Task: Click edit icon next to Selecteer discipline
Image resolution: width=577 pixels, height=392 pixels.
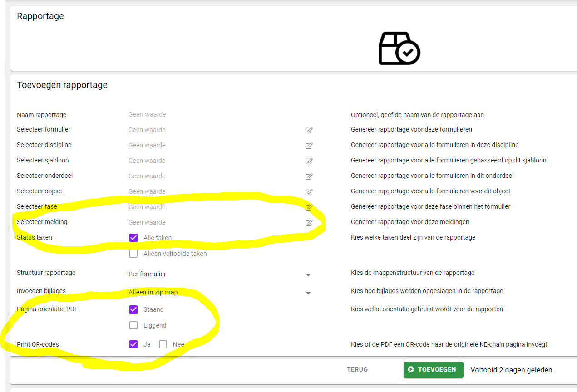Action: (x=309, y=146)
